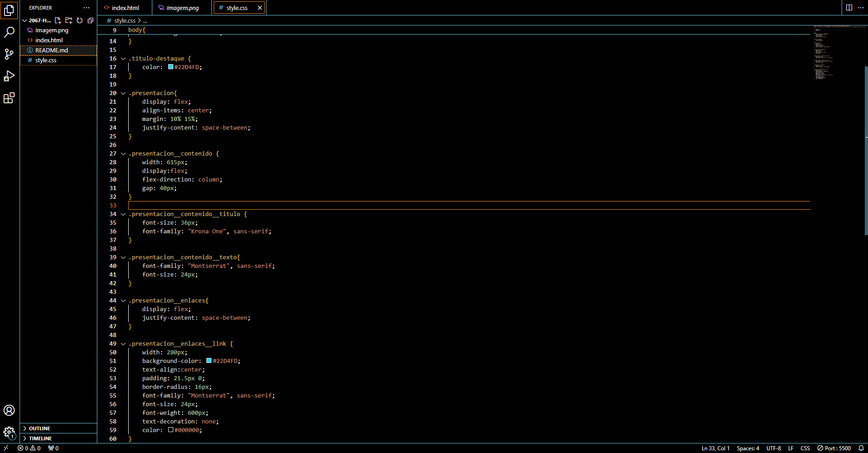The width and height of the screenshot is (868, 453).
Task: Click the breadcrumb ellipsis symbol
Action: (x=145, y=20)
